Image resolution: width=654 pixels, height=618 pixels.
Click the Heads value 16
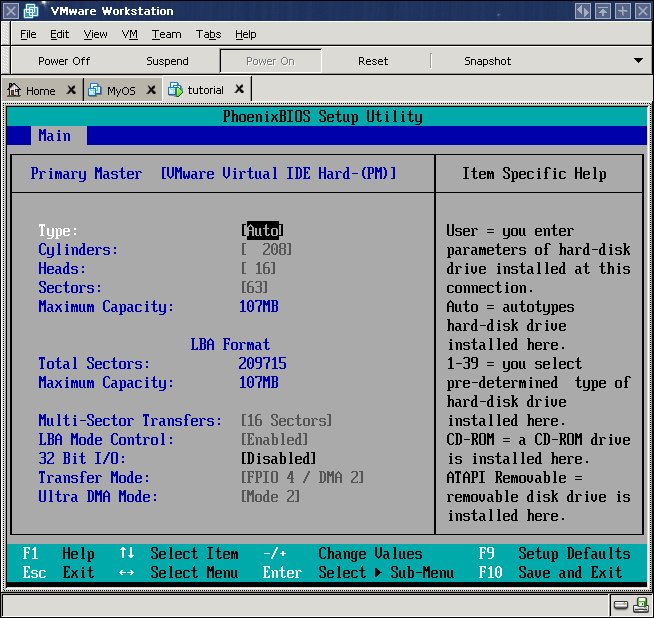point(258,269)
